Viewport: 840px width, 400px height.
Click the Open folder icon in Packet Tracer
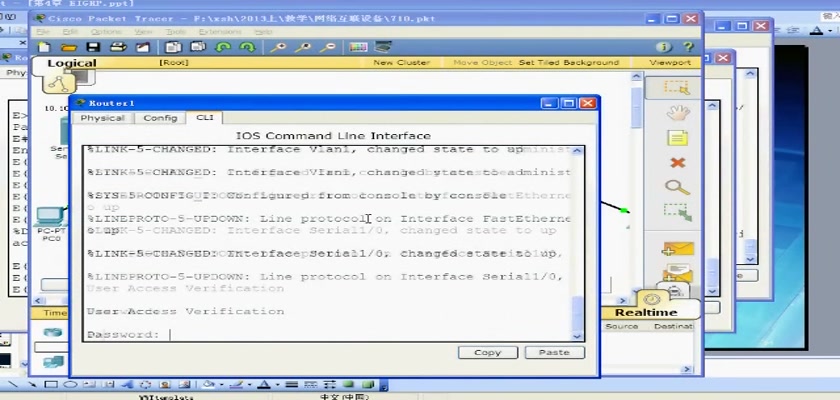coord(68,47)
